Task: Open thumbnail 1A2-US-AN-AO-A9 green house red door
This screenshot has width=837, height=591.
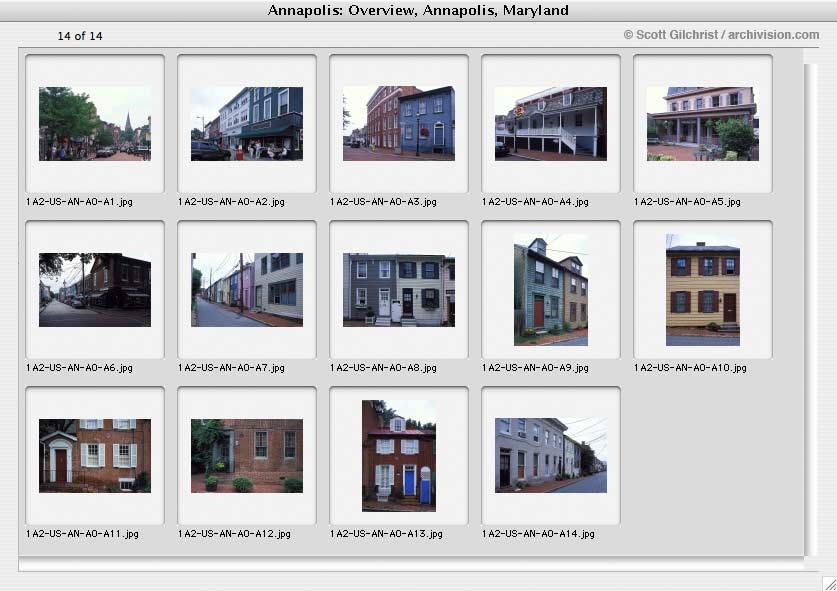Action: [x=551, y=290]
